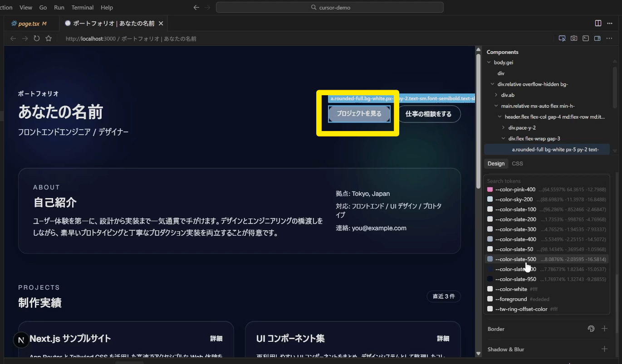The image size is (622, 364).
Task: Click the Search tokens input field
Action: (544, 181)
